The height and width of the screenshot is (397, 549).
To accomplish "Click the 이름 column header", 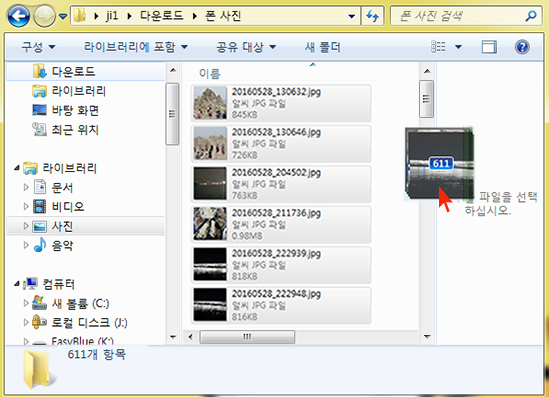I will pyautogui.click(x=209, y=74).
